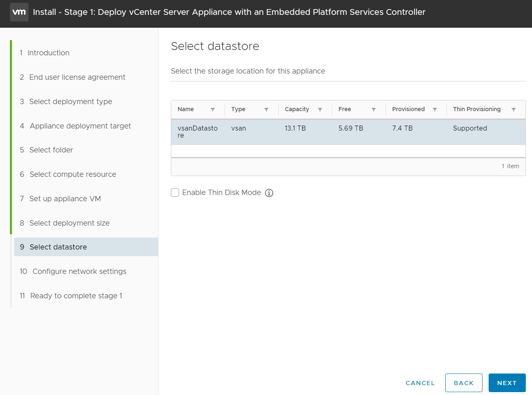Viewport: 532px width, 395px height.
Task: Click the 5.69 TB free cell
Action: pos(351,128)
